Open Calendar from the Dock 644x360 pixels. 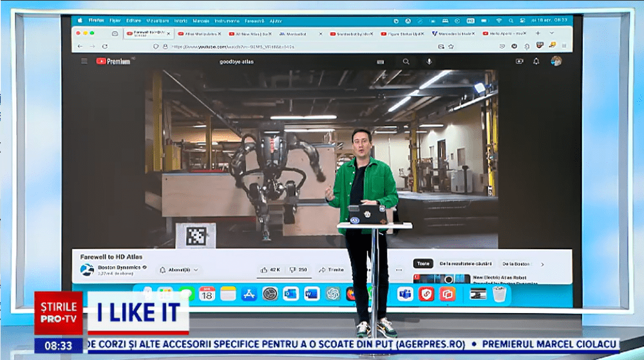click(x=207, y=294)
